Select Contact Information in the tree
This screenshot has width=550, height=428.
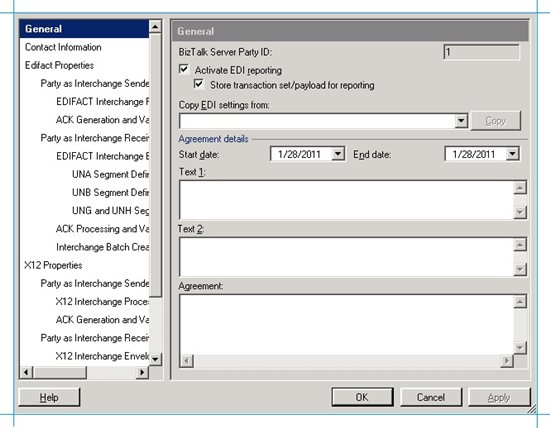point(63,47)
